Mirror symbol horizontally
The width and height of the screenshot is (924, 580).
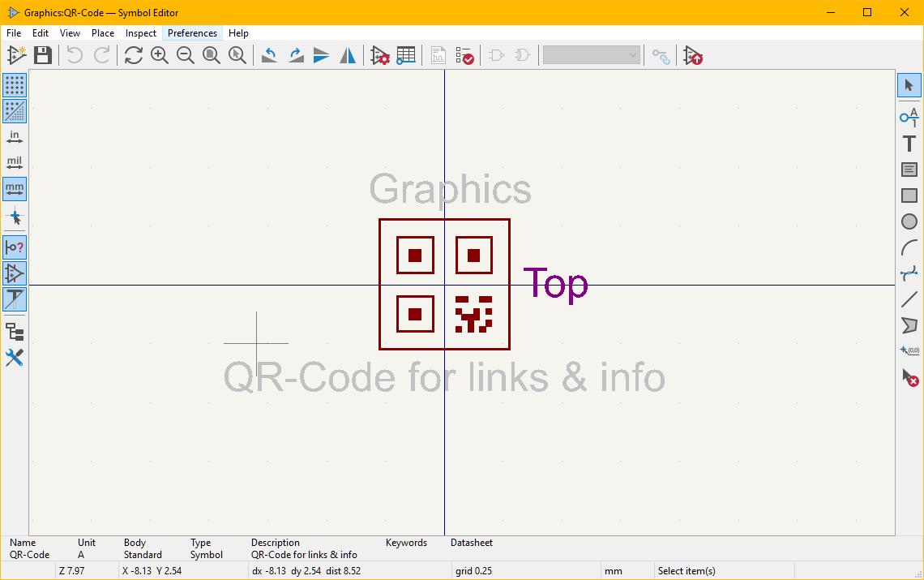(x=348, y=55)
